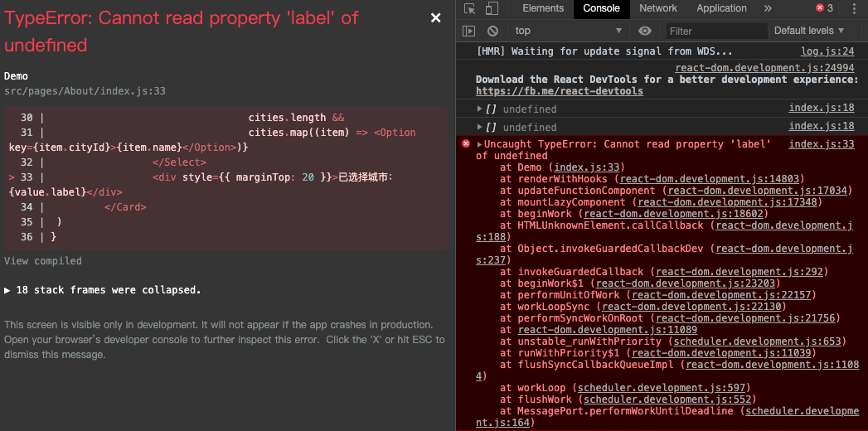Toggle the device toolbar icon

492,9
